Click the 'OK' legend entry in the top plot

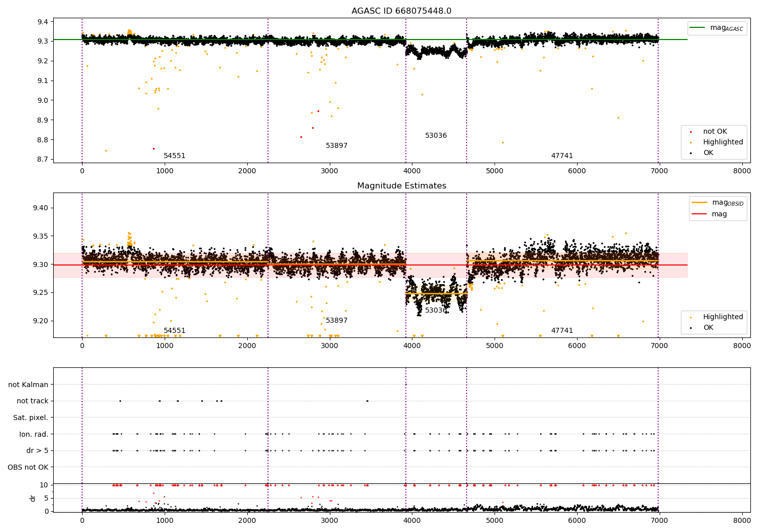point(708,153)
